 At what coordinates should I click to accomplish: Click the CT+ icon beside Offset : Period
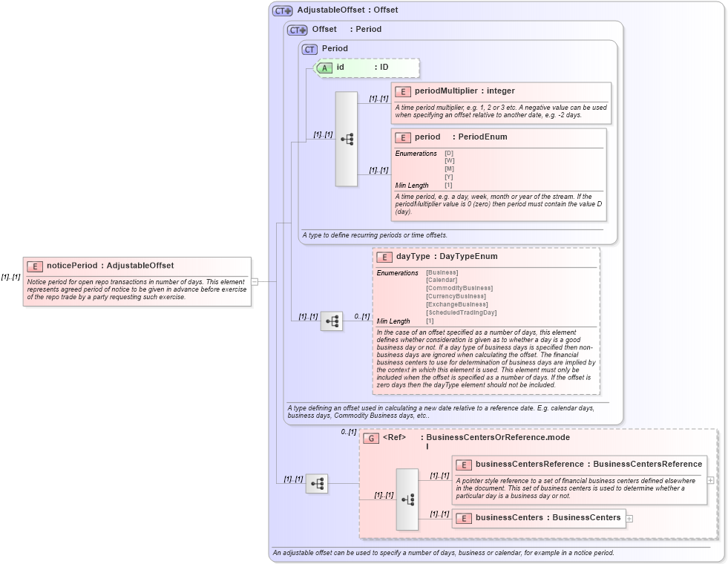tap(297, 30)
